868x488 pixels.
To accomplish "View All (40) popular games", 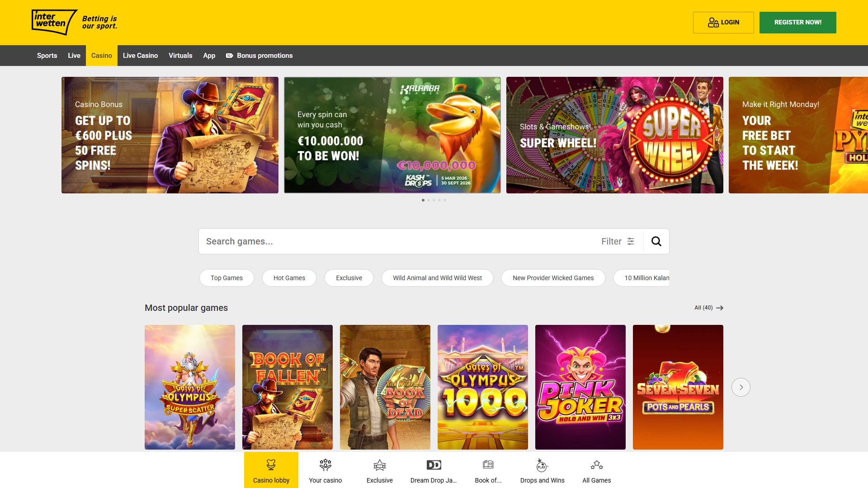I will (x=708, y=308).
